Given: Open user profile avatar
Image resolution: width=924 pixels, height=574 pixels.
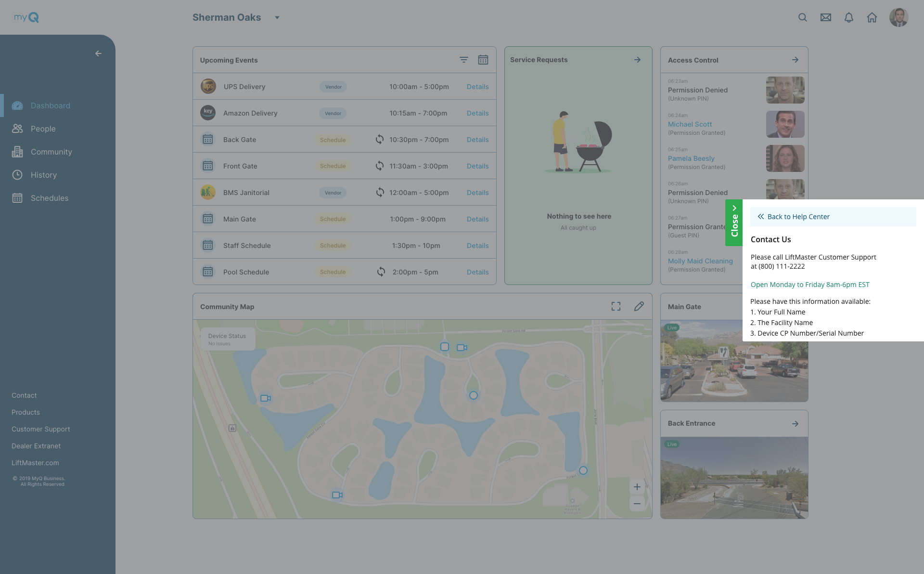Looking at the screenshot, I should (898, 17).
